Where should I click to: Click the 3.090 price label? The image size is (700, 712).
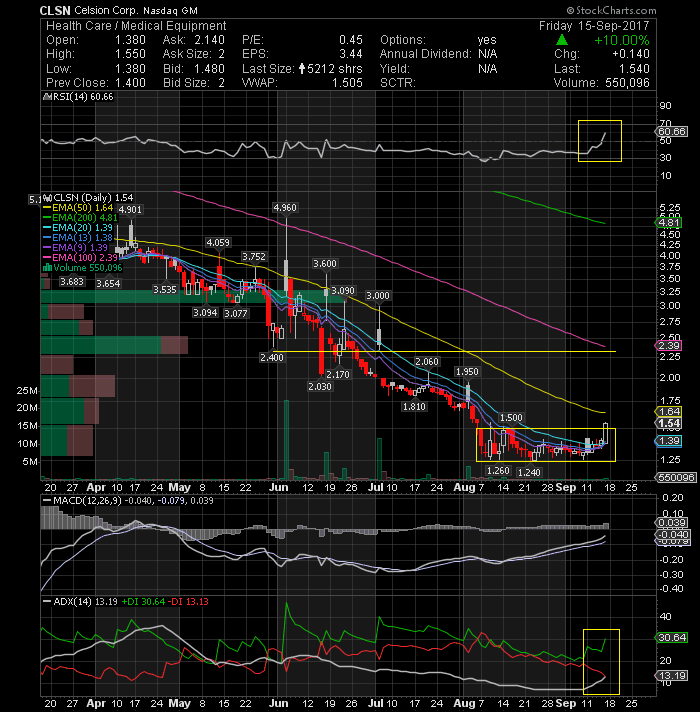coord(343,291)
